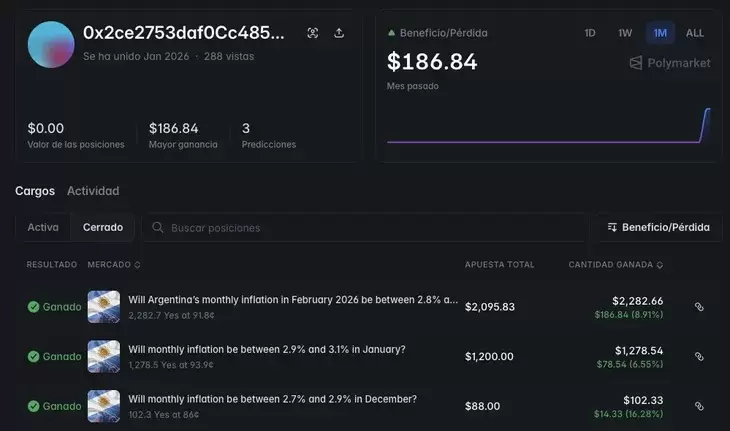Select the 1W time range

coord(625,33)
